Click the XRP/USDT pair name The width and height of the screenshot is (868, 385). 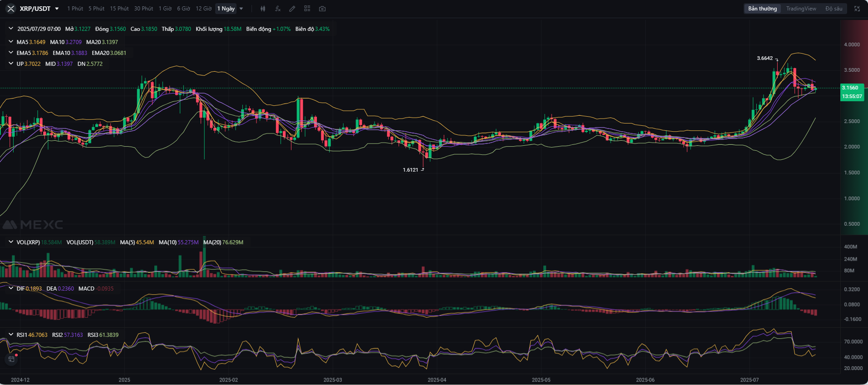point(35,9)
